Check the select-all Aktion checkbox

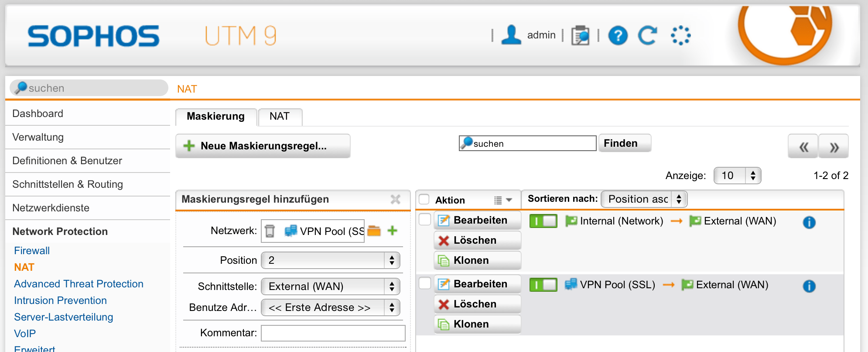coord(424,199)
